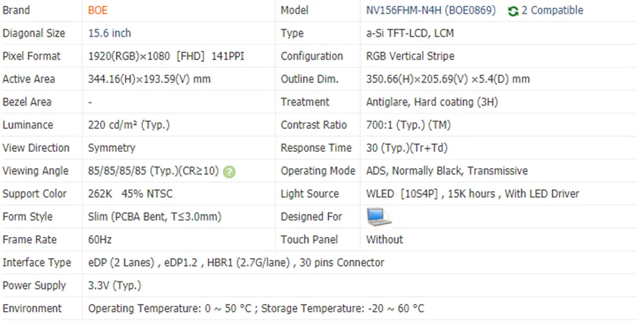Click the eDP interface type description

[236, 263]
